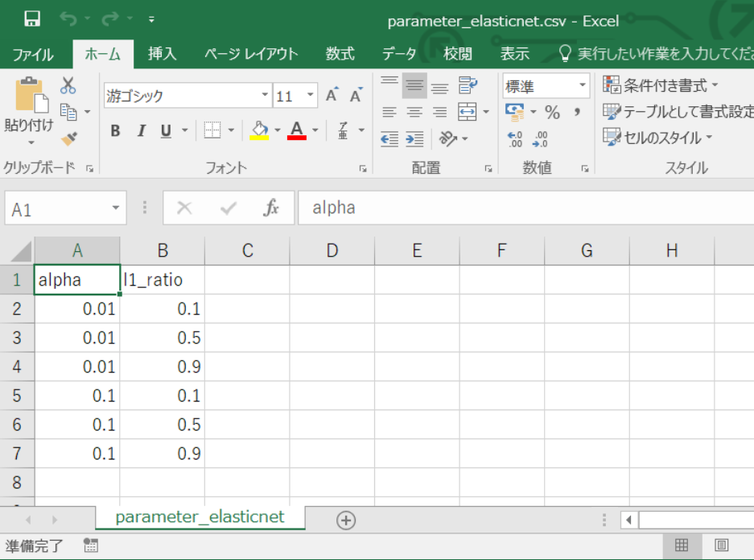The height and width of the screenshot is (560, 754).
Task: Cut selection with the scissors icon
Action: [68, 85]
